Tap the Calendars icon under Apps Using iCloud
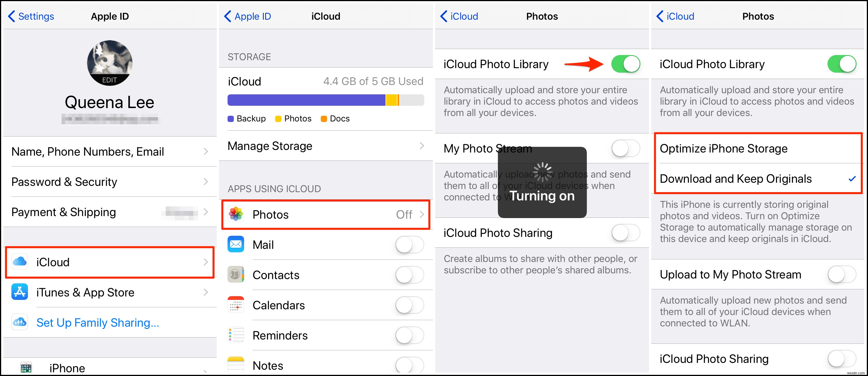The height and width of the screenshot is (376, 868). (x=235, y=305)
